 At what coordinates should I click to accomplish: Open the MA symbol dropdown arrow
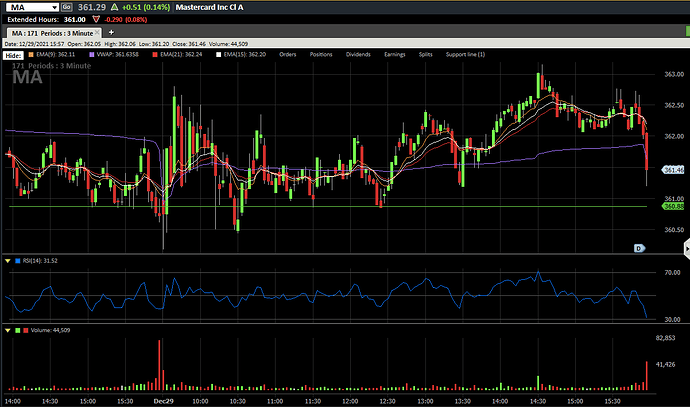54,7
